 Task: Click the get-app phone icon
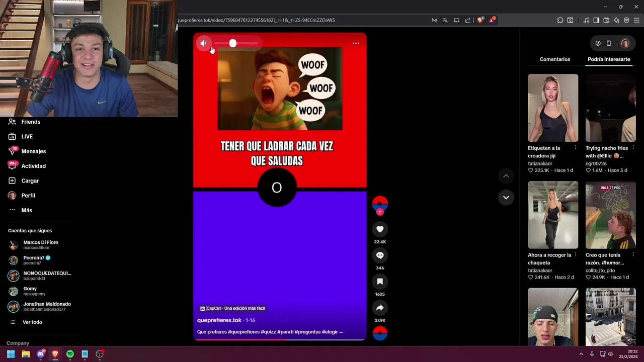click(x=609, y=43)
